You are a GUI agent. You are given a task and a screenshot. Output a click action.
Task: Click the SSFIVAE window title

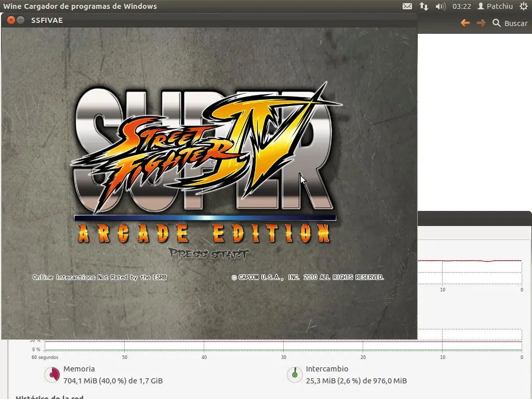pos(47,20)
